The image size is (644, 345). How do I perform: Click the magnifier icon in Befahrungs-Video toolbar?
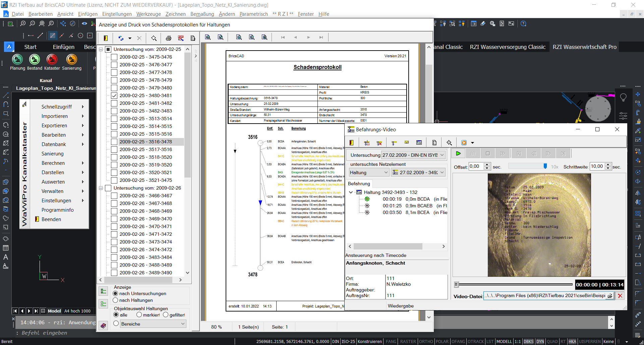pos(449,143)
